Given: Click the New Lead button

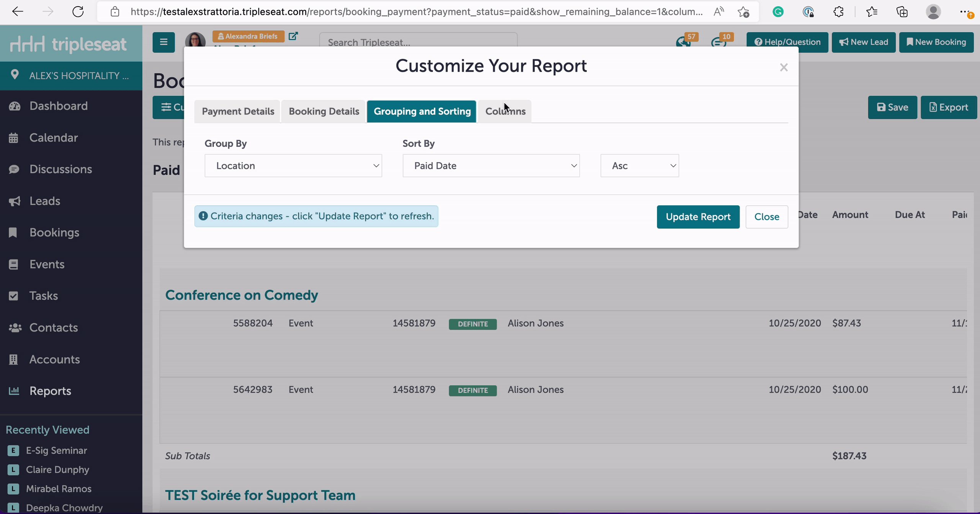Looking at the screenshot, I should pos(864,42).
